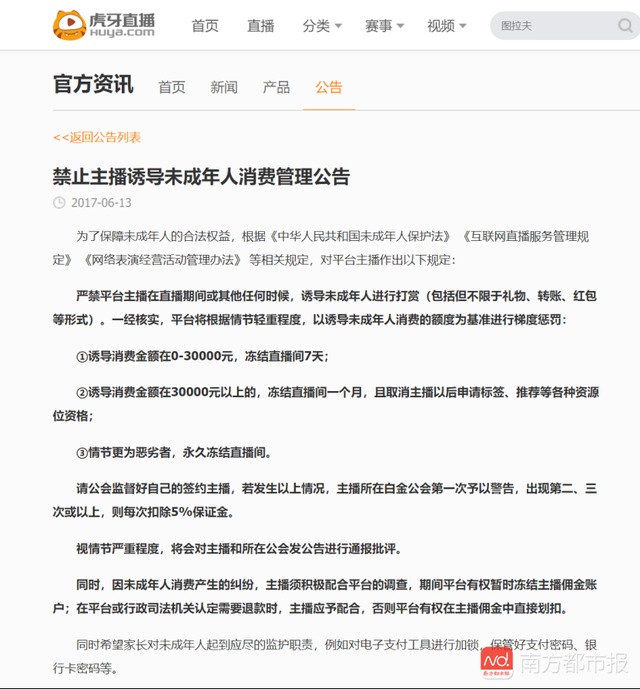This screenshot has height=689, width=640.
Task: Expand the 赛事 dropdown arrow
Action: tap(400, 26)
